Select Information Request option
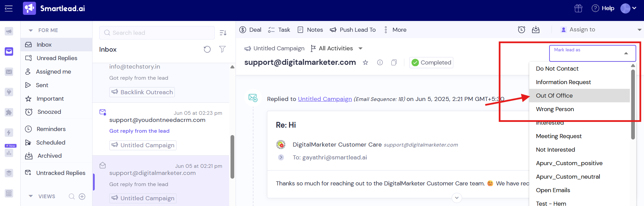 (x=580, y=82)
